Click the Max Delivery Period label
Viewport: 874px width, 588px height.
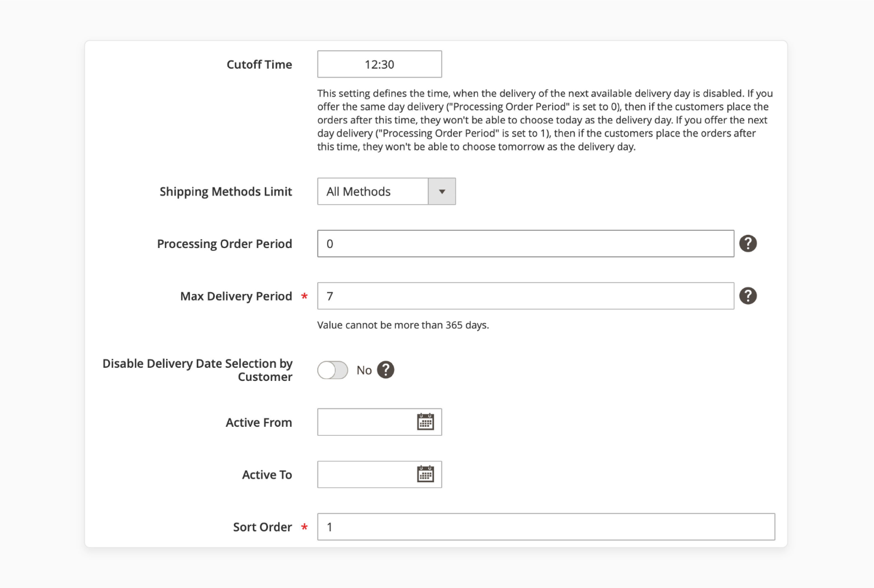pyautogui.click(x=236, y=296)
